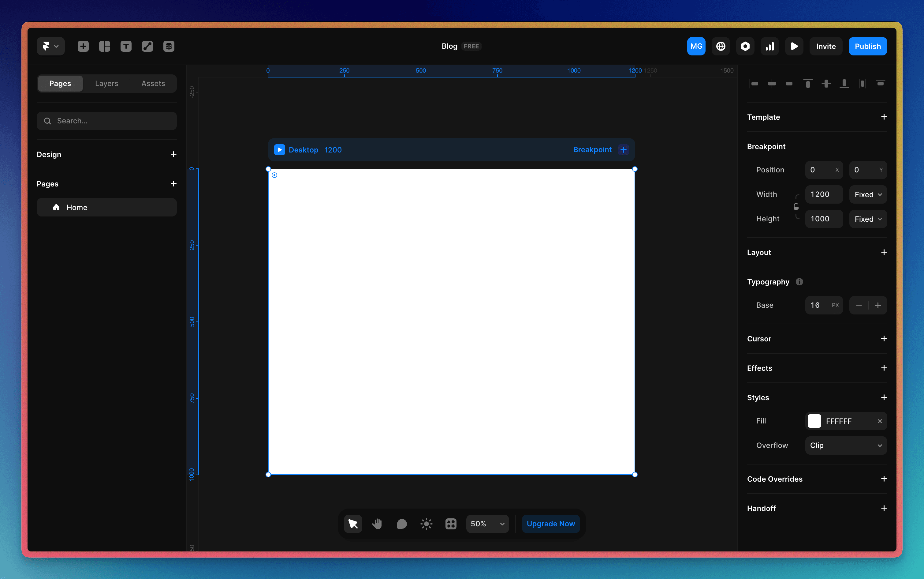The width and height of the screenshot is (924, 579).
Task: Select the Vector/Draw tool in the toolbar
Action: (x=147, y=46)
